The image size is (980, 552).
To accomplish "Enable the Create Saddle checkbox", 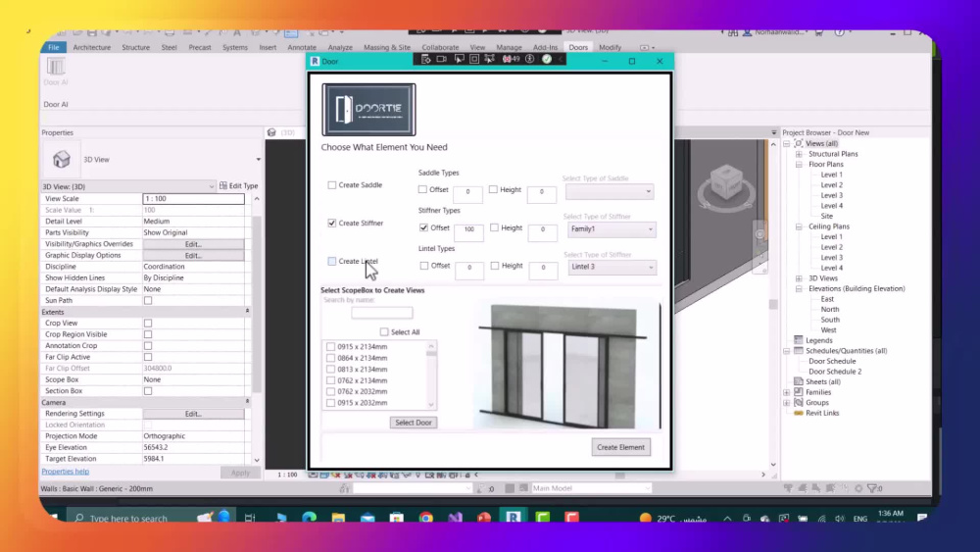I will point(332,185).
